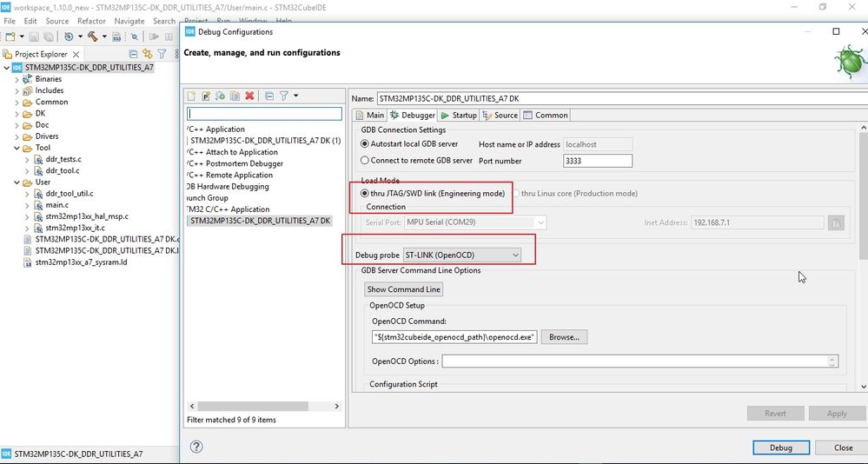868x464 pixels.
Task: Open dropdown arrow beside hammer Build icon
Action: click(x=104, y=36)
